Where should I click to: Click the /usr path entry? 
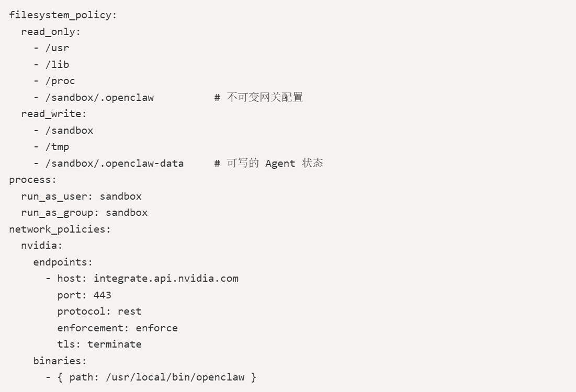pyautogui.click(x=57, y=48)
